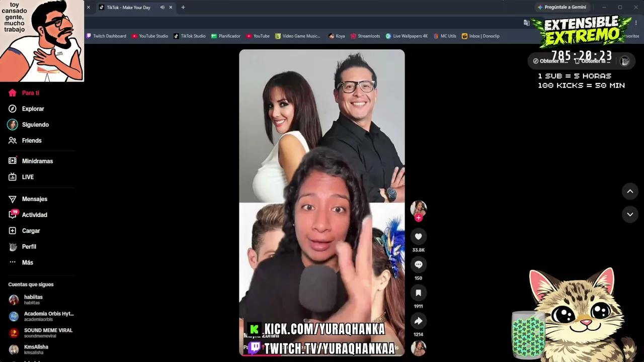Click the 150 comments count
Screen dimensions: 644x362
coord(418,278)
